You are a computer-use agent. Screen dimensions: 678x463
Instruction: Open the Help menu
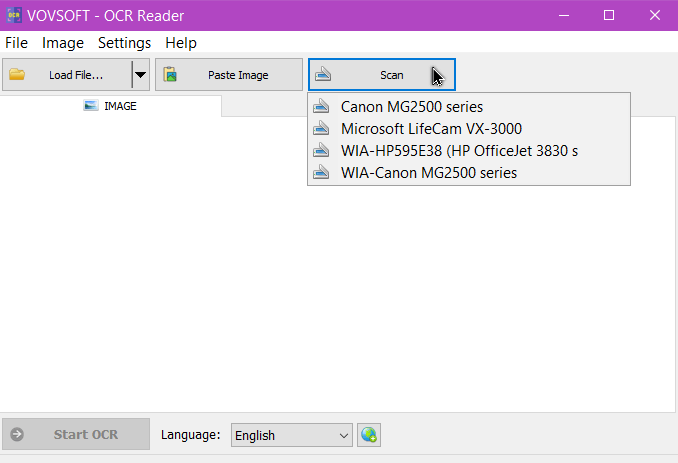click(x=181, y=43)
